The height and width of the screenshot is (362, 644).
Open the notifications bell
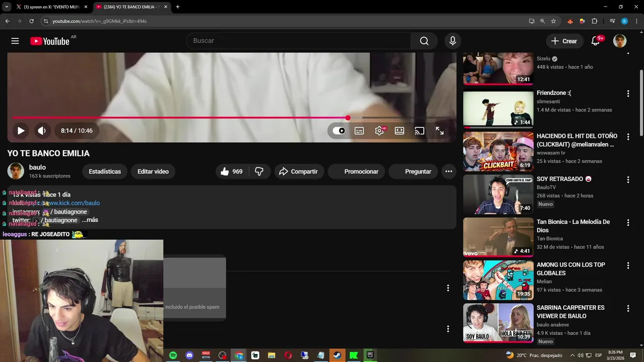pos(595,41)
